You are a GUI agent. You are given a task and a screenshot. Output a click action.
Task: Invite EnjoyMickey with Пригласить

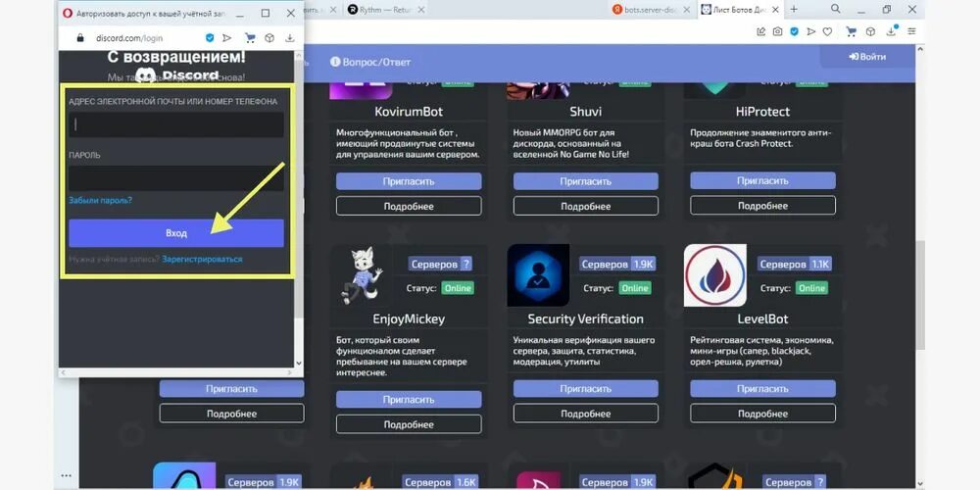409,400
